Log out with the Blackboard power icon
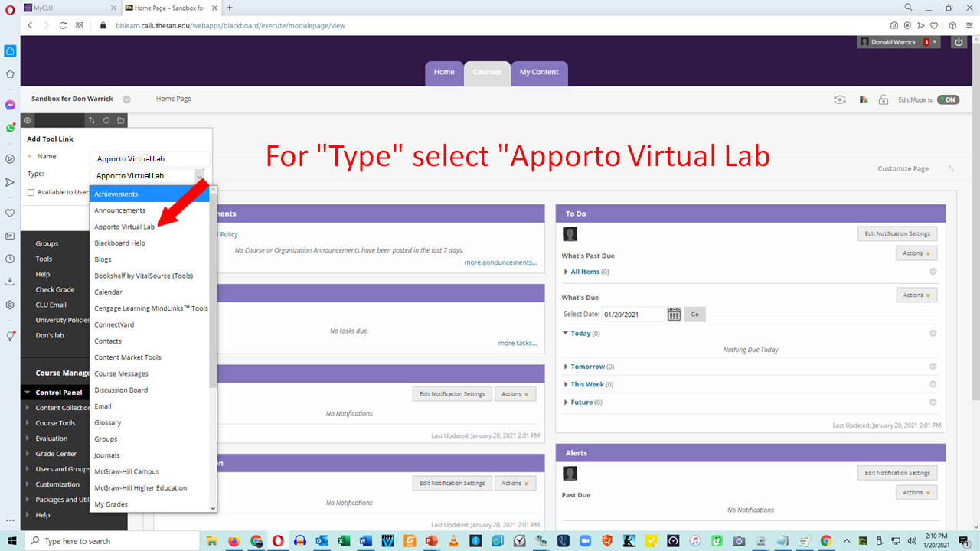980x551 pixels. click(x=959, y=42)
